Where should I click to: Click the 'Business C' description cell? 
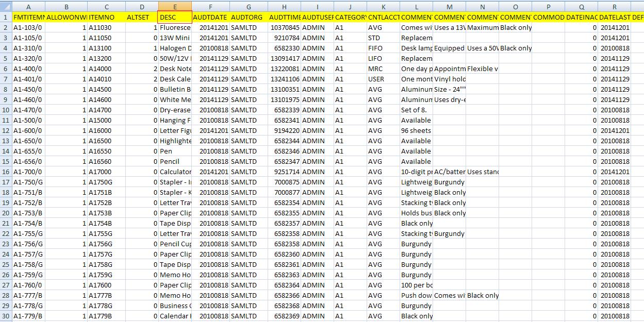click(175, 306)
